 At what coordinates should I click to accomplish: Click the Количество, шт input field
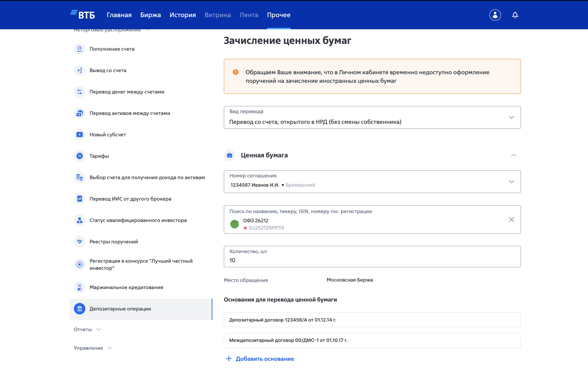coord(372,256)
